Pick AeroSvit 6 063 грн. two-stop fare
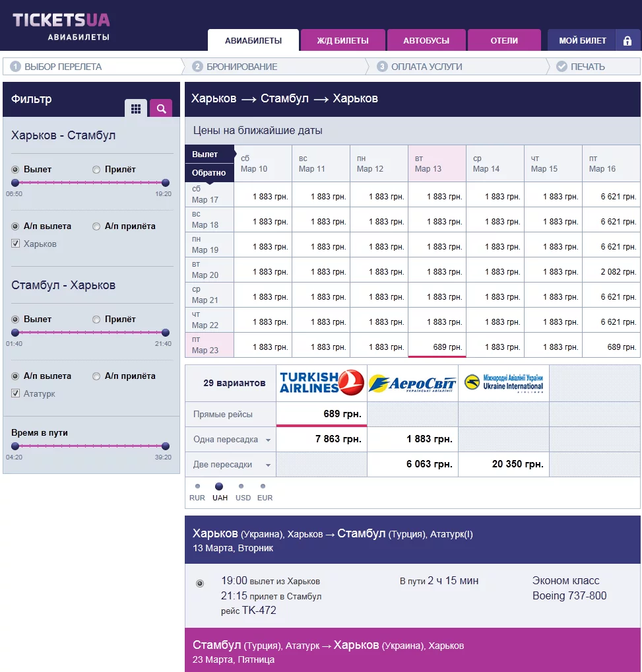642x672 pixels. (412, 464)
